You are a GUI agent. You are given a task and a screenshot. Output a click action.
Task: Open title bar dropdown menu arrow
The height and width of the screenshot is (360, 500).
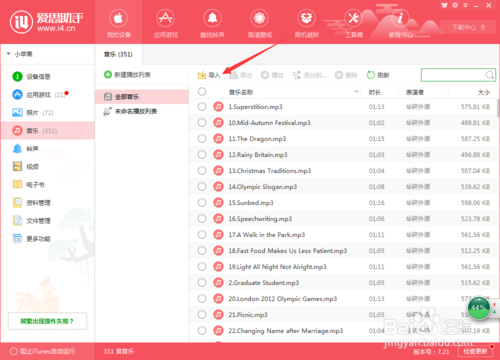(x=465, y=5)
